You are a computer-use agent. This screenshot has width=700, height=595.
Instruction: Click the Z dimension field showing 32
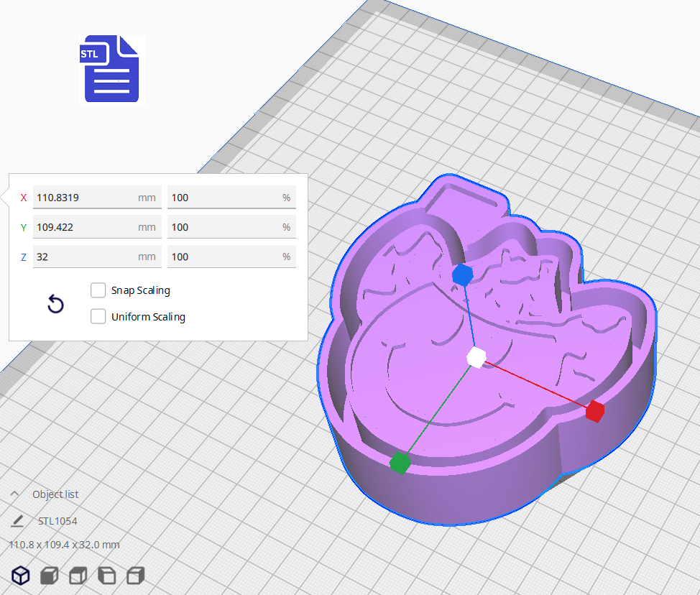97,257
